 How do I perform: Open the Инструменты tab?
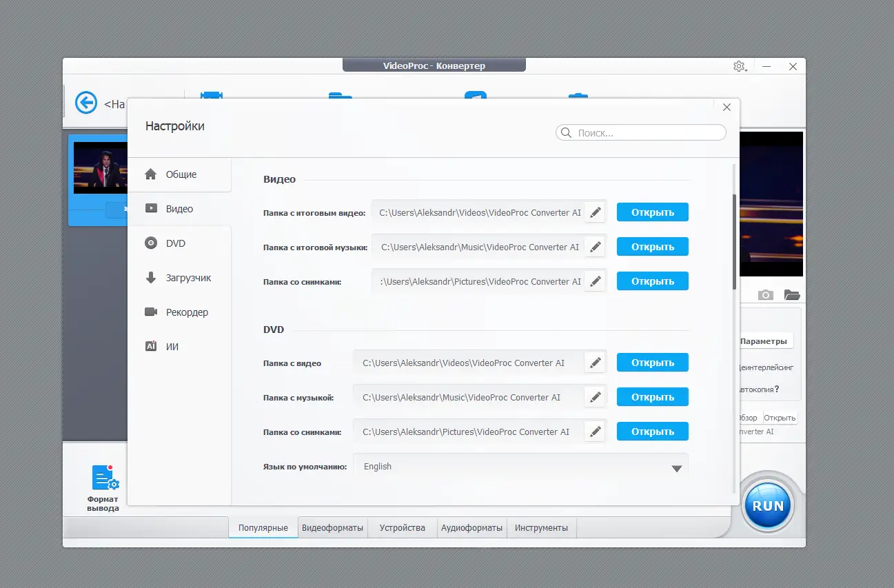pos(542,528)
